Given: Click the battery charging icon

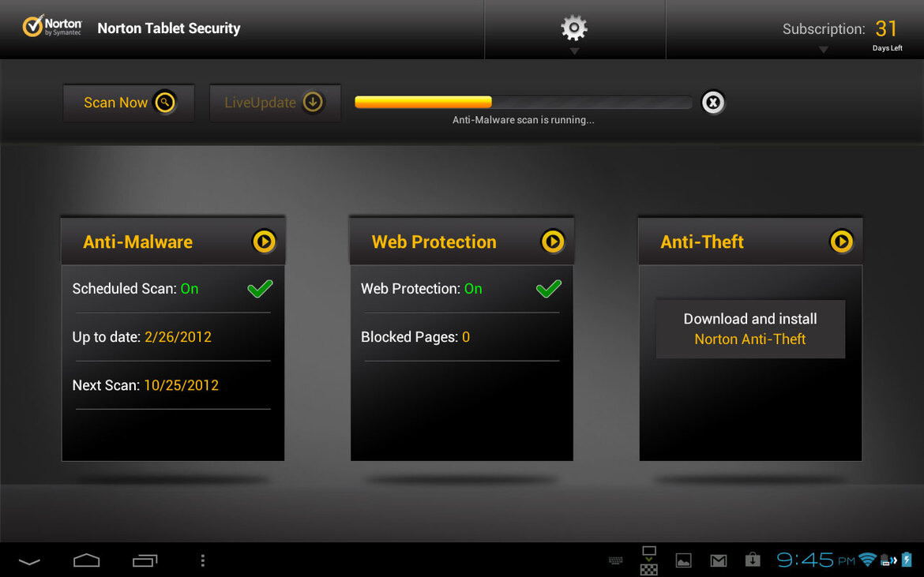Looking at the screenshot, I should point(907,560).
